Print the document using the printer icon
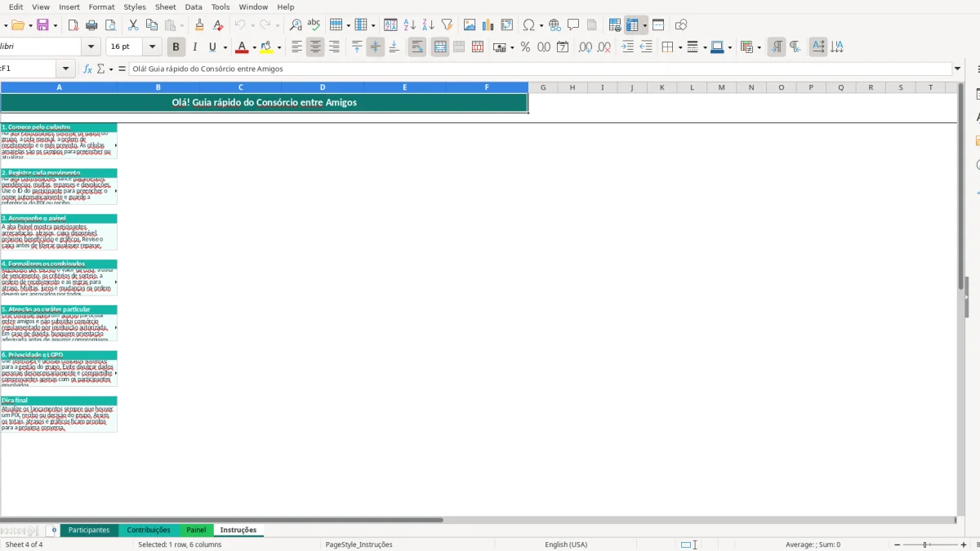The image size is (980, 551). coord(92,25)
